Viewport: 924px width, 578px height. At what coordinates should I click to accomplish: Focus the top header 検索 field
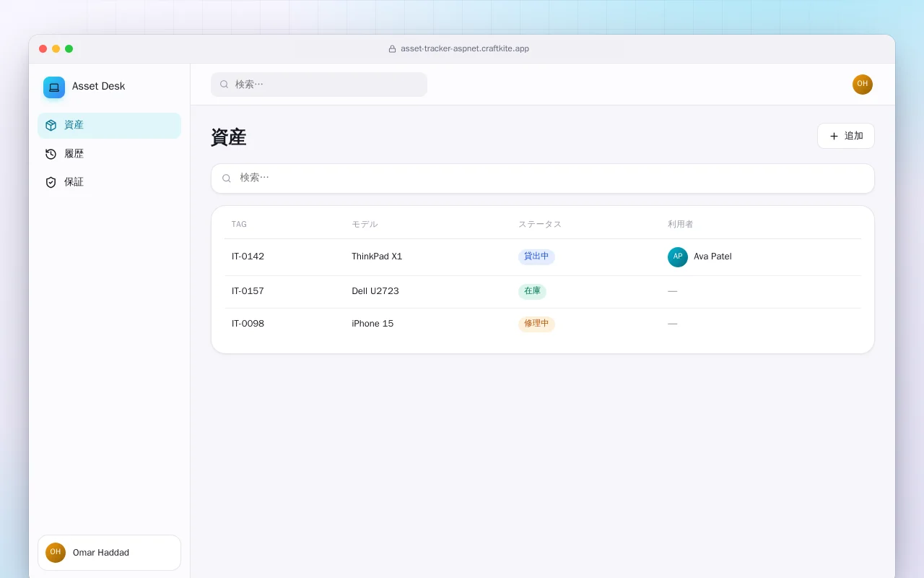319,85
